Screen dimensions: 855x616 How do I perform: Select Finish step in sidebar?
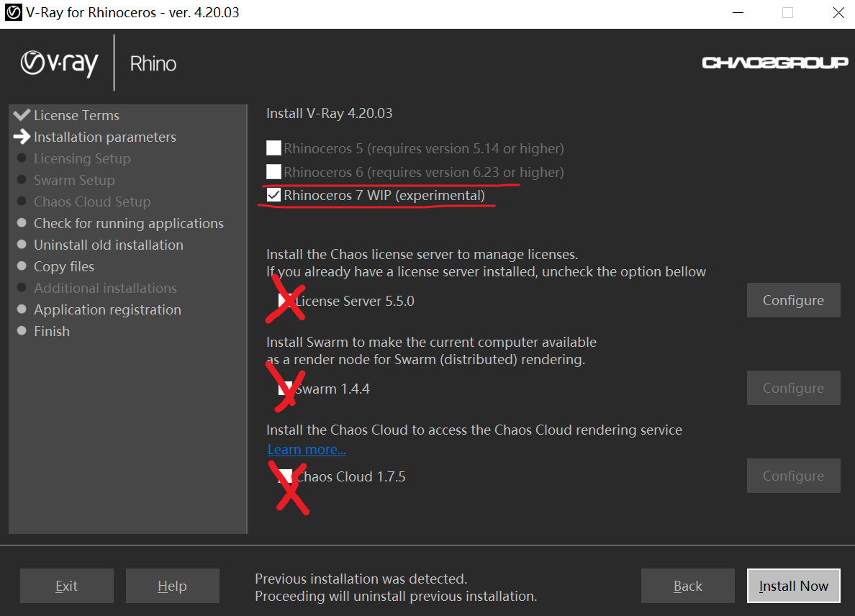click(52, 332)
